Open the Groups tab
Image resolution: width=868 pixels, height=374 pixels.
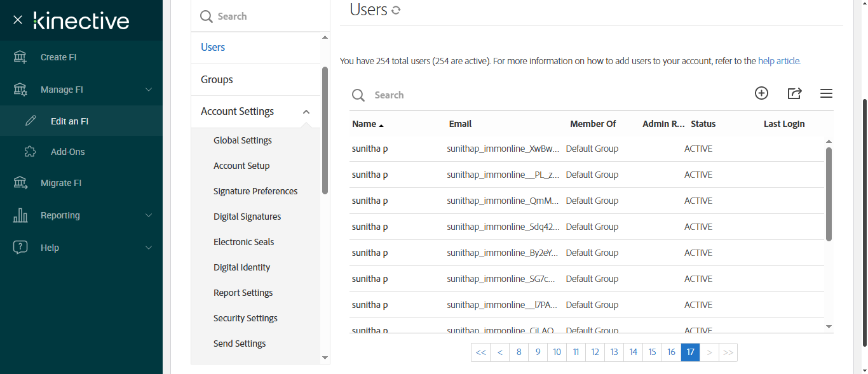pos(217,79)
